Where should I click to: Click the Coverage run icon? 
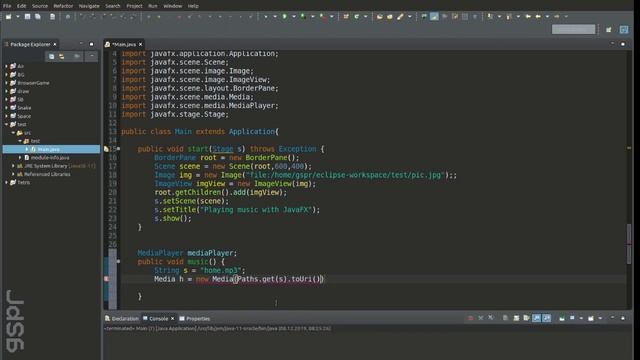click(x=302, y=16)
